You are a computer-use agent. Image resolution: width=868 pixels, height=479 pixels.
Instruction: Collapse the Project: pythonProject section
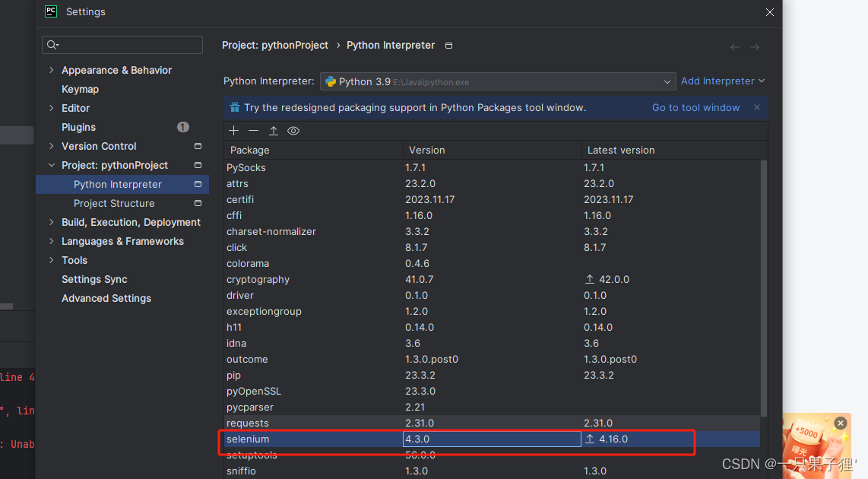(52, 165)
